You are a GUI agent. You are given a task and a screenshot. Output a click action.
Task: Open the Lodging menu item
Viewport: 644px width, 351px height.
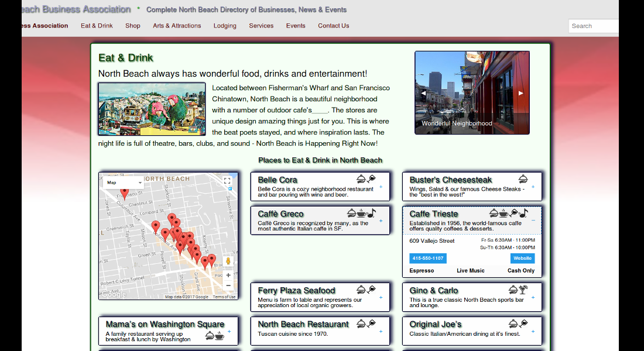(x=225, y=26)
